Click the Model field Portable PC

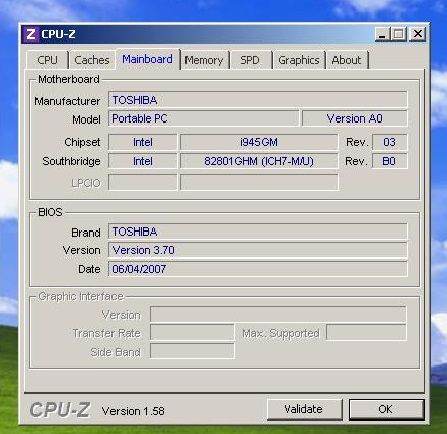[203, 119]
